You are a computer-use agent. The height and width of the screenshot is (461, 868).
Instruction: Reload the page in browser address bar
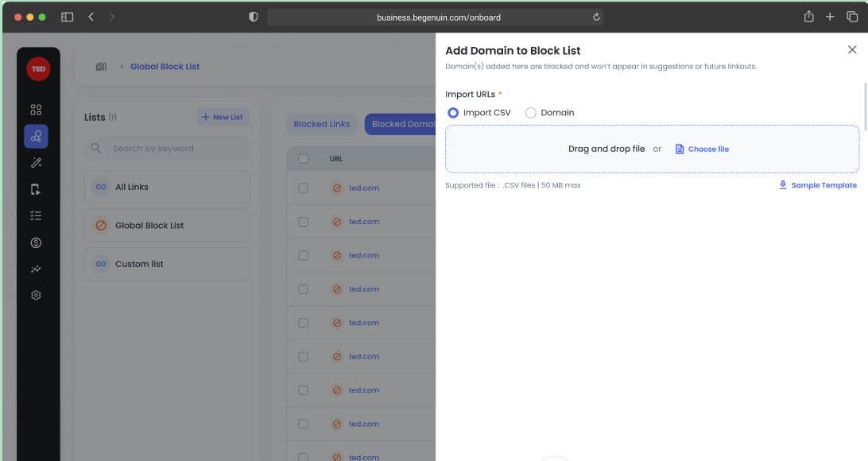click(x=596, y=17)
